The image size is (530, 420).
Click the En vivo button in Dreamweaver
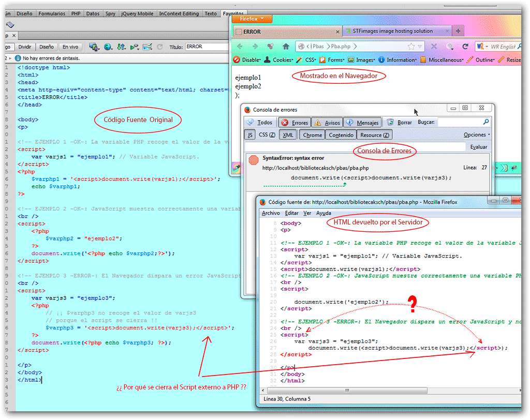(x=70, y=47)
